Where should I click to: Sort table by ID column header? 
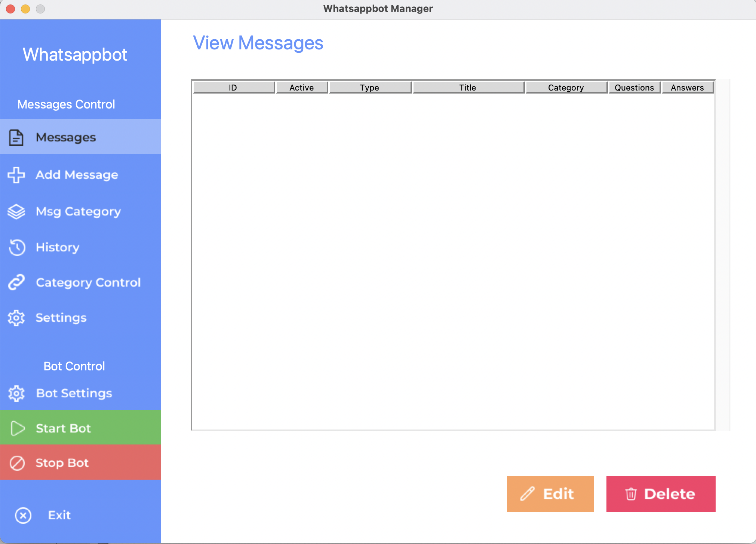[x=233, y=88]
